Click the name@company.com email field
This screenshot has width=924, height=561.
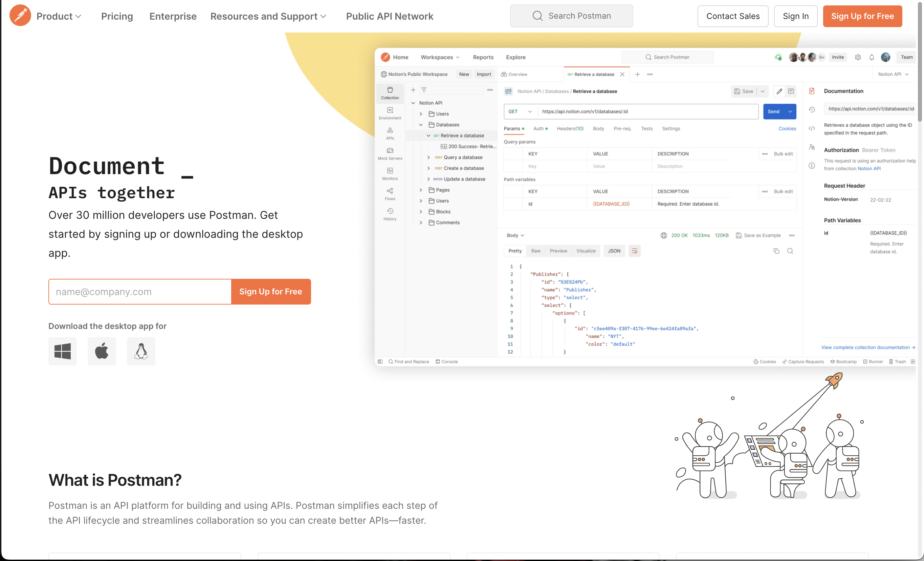coord(139,292)
